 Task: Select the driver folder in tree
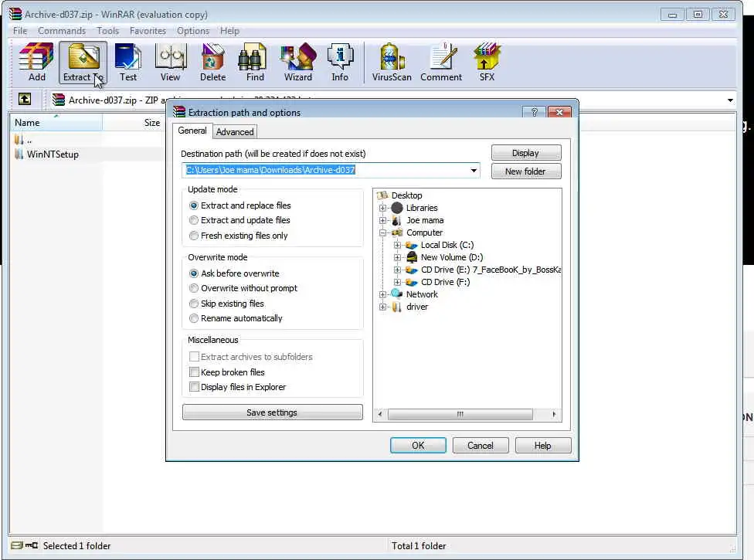(417, 307)
